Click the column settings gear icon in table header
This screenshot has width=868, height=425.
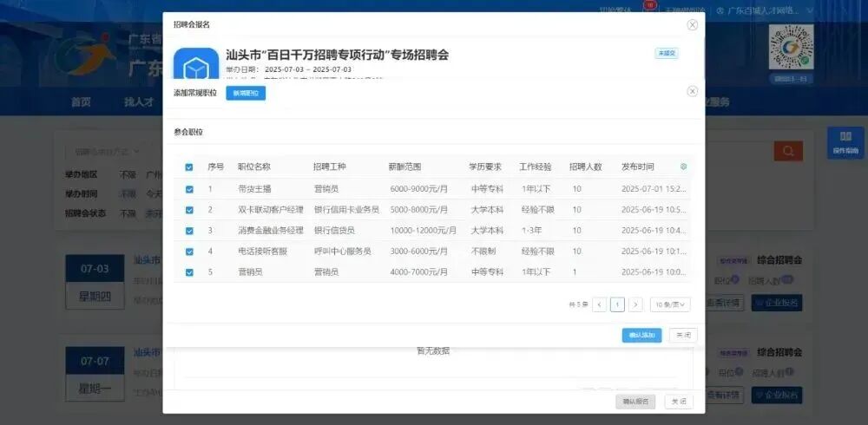pos(683,167)
